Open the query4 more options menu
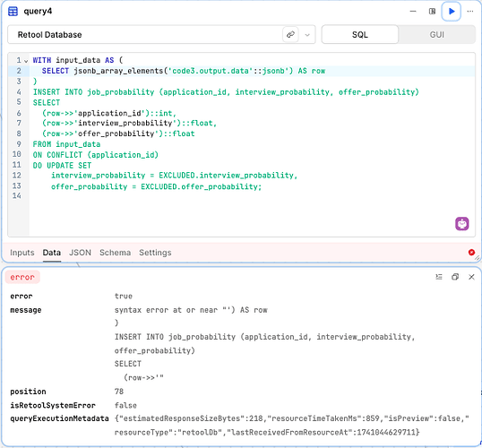The width and height of the screenshot is (482, 448). [x=470, y=12]
